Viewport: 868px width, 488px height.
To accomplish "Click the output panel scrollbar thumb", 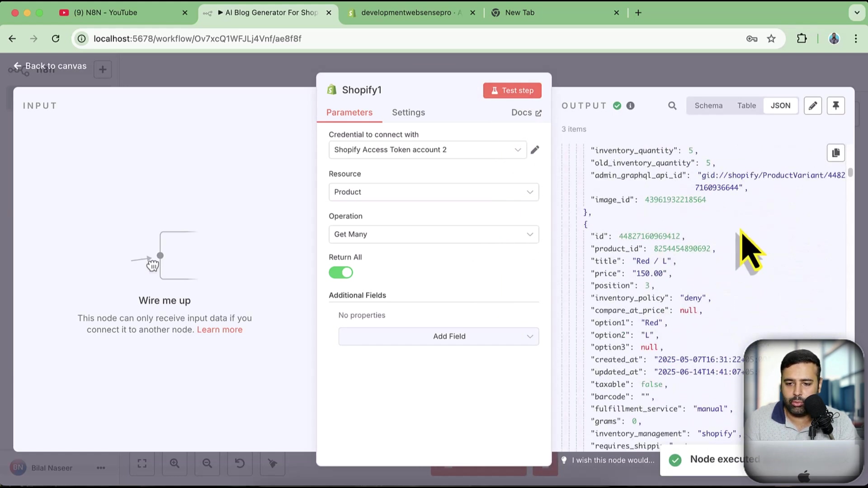I will [x=850, y=172].
